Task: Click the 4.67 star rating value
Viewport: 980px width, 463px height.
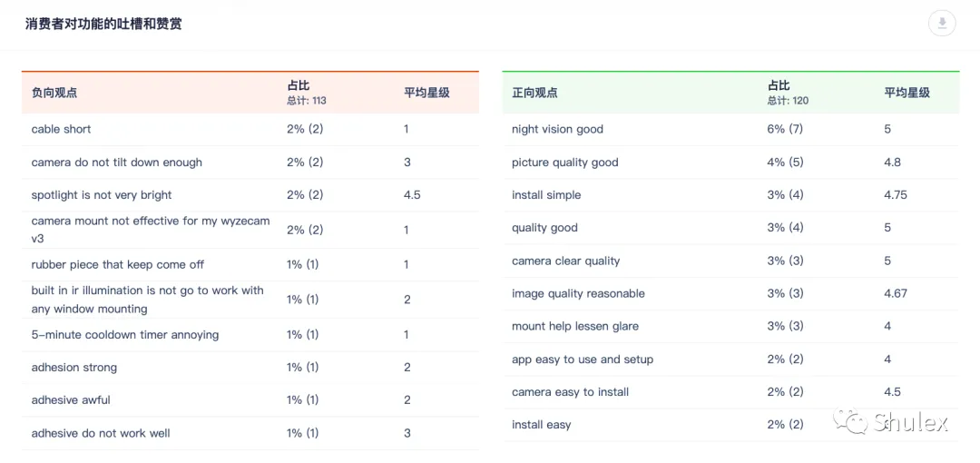Action: pyautogui.click(x=895, y=293)
